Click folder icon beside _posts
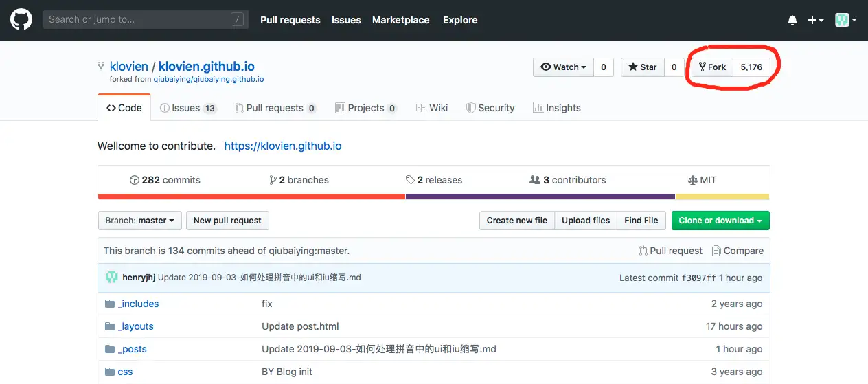Screen dimensions: 868x384 point(110,349)
